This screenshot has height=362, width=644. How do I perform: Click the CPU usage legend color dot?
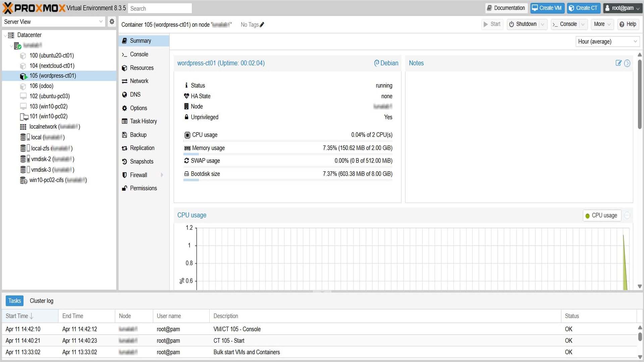[587, 216]
